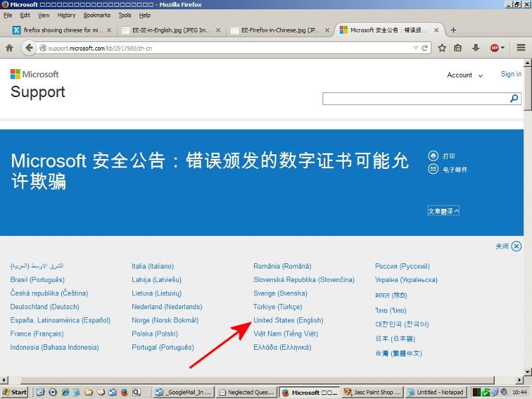Close the EE-IE-in-English.jpg tab
This screenshot has height=399, width=532.
(218, 30)
